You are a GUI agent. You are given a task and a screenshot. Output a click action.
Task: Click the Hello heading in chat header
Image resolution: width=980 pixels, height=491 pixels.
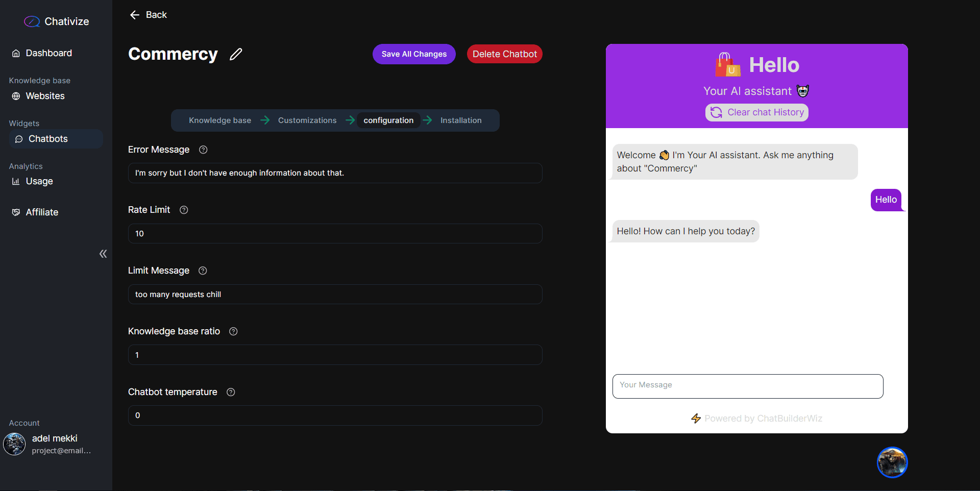pyautogui.click(x=774, y=65)
